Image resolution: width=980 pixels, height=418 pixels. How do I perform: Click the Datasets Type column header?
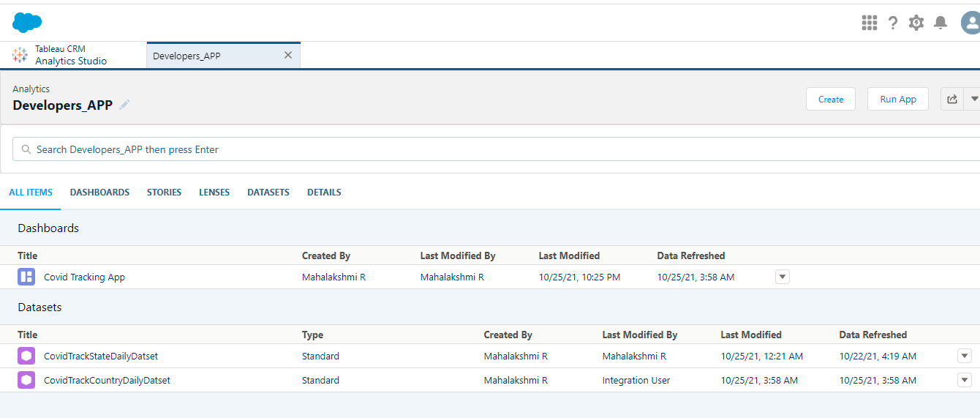point(312,335)
